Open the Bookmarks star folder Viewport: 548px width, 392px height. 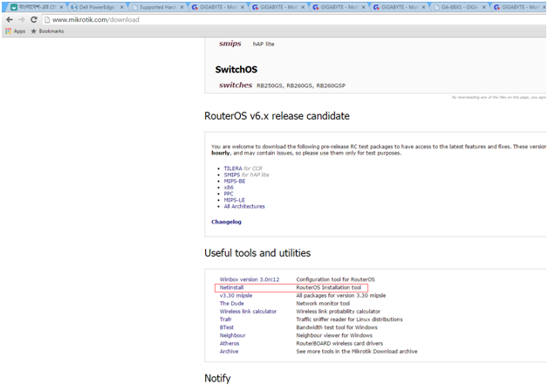tap(47, 31)
